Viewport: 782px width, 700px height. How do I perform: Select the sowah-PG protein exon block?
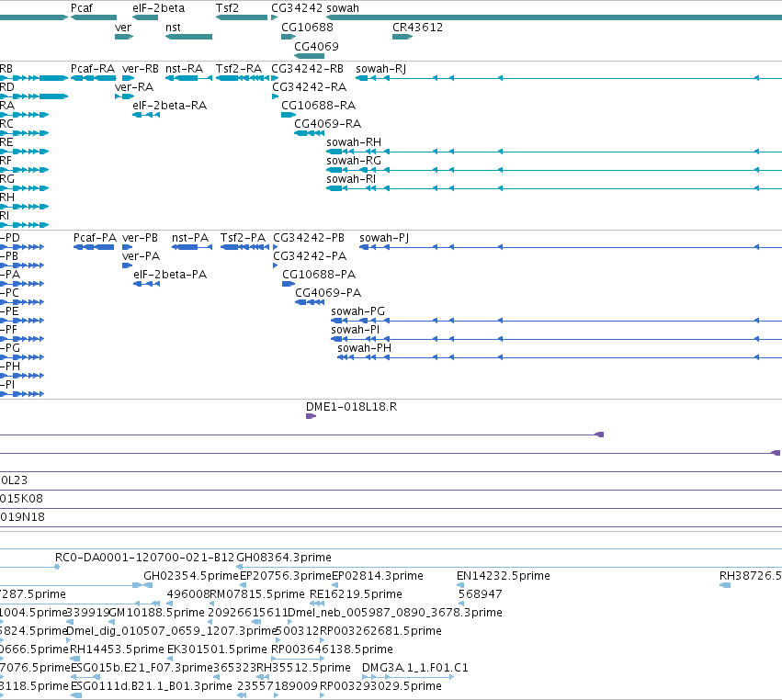coord(336,320)
